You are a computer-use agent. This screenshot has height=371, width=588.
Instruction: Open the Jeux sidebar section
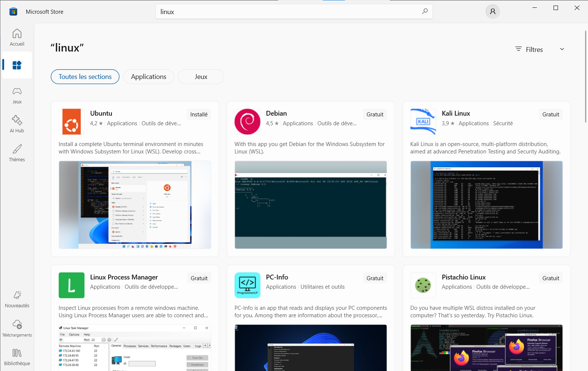pos(17,95)
